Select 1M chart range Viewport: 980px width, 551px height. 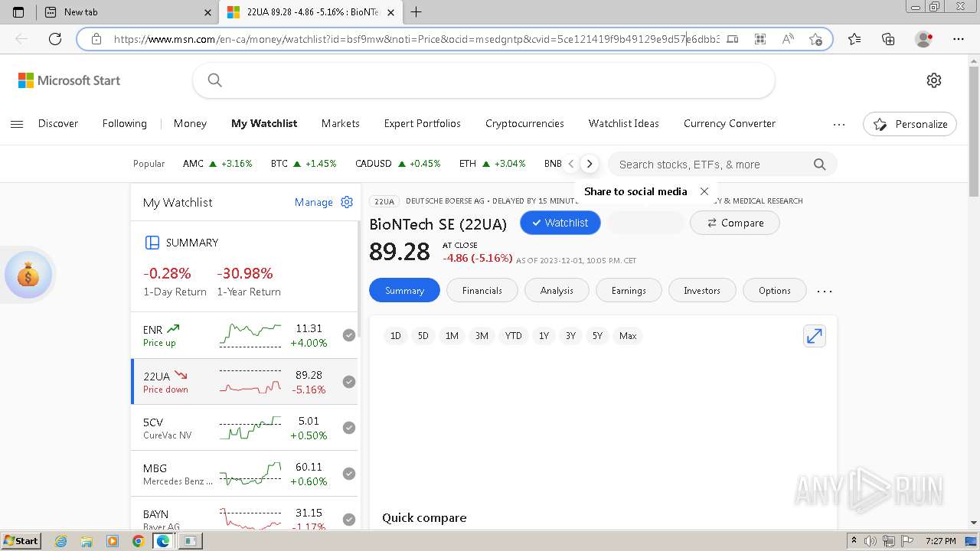[452, 336]
